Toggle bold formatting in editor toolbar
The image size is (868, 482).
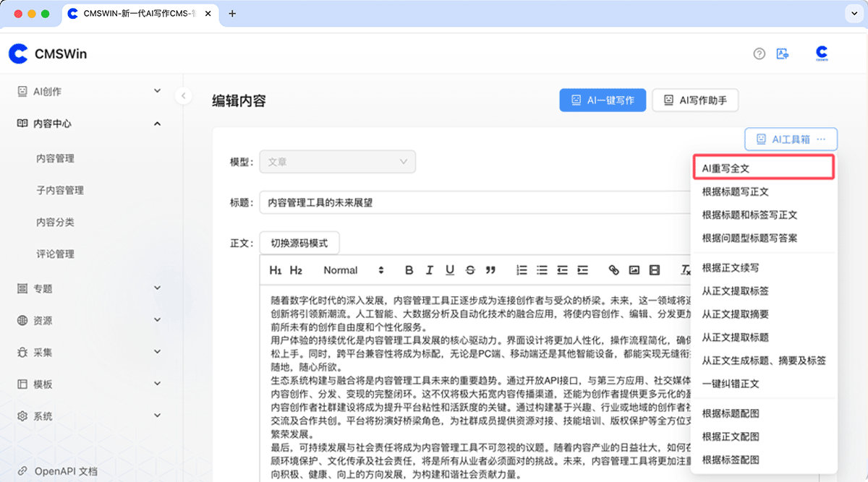point(409,270)
